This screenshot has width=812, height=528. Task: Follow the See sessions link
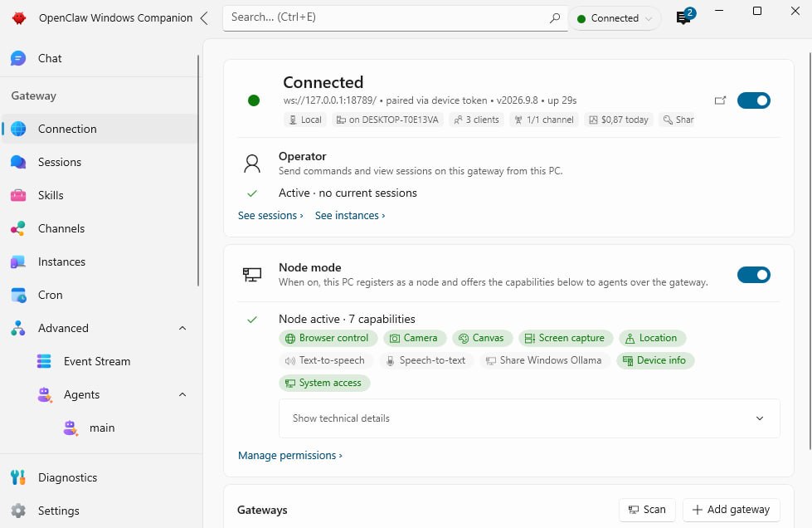coord(270,216)
